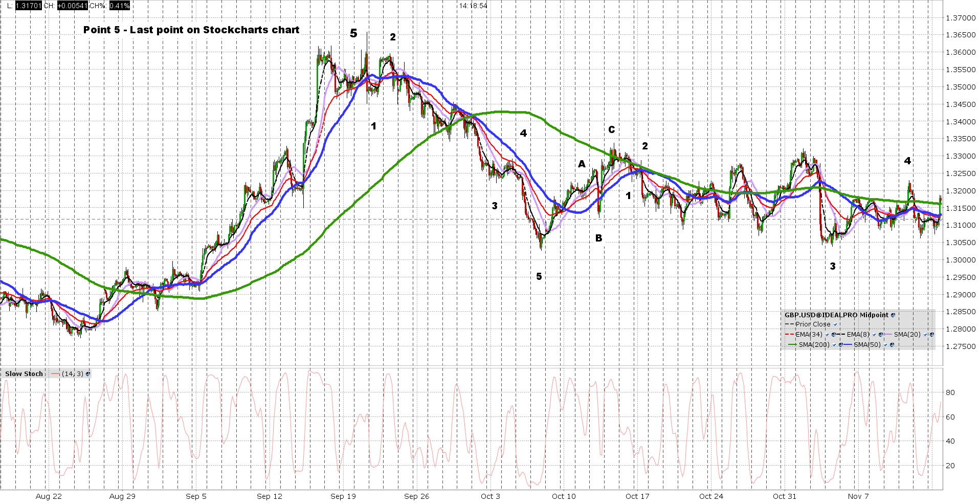Toggle the EMA(8) visibility checkbox
The width and height of the screenshot is (980, 504).
click(874, 335)
